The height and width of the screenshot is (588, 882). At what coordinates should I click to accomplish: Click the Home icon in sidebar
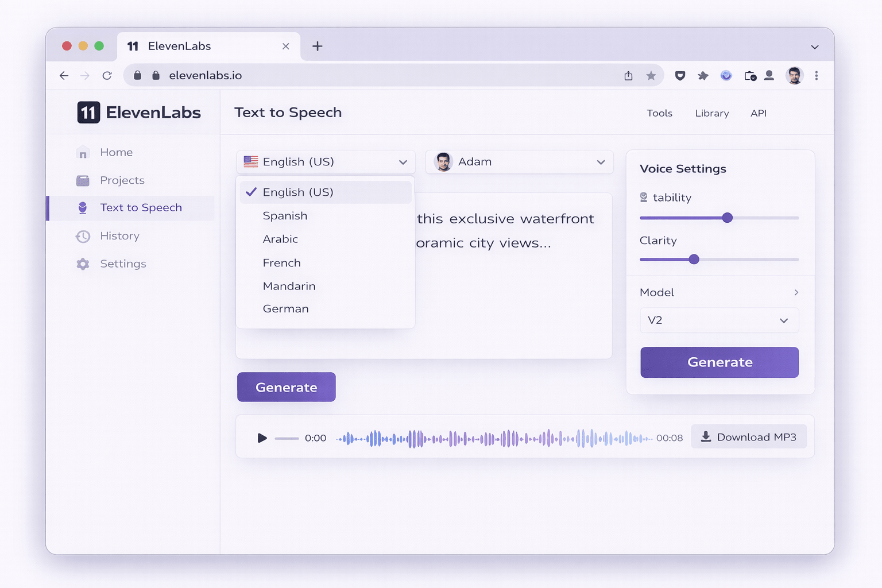pyautogui.click(x=83, y=152)
